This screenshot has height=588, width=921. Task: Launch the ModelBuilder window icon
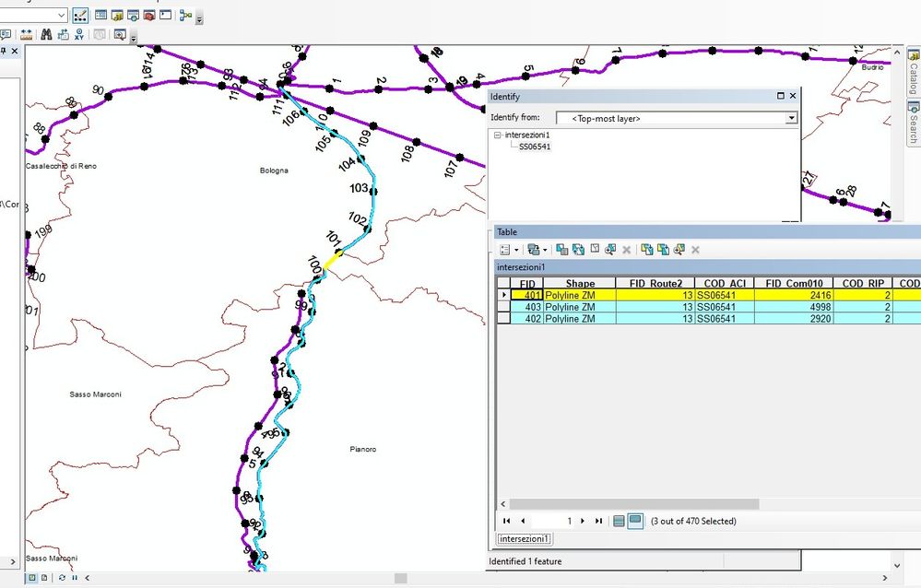tap(185, 16)
